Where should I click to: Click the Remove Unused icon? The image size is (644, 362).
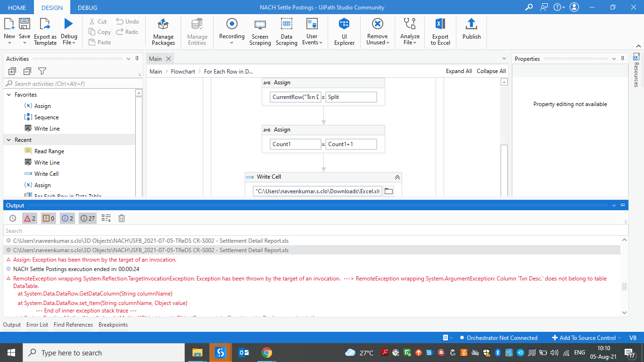[x=377, y=24]
